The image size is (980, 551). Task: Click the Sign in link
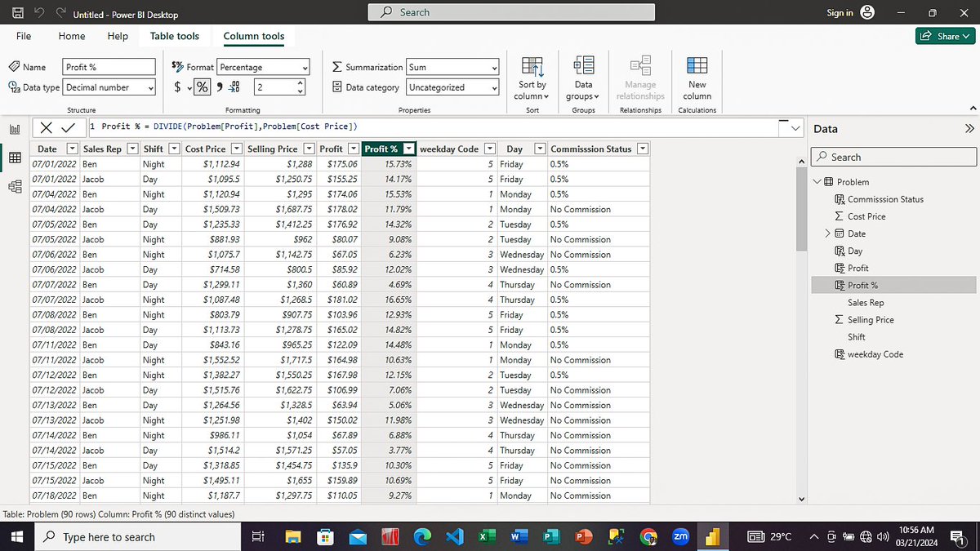point(840,12)
